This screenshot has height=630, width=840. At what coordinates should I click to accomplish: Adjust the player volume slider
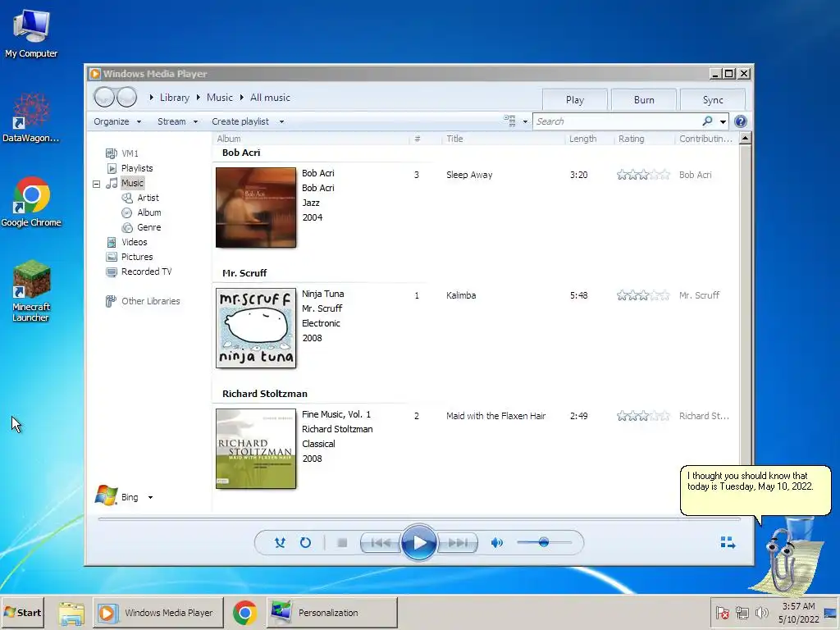pyautogui.click(x=544, y=543)
